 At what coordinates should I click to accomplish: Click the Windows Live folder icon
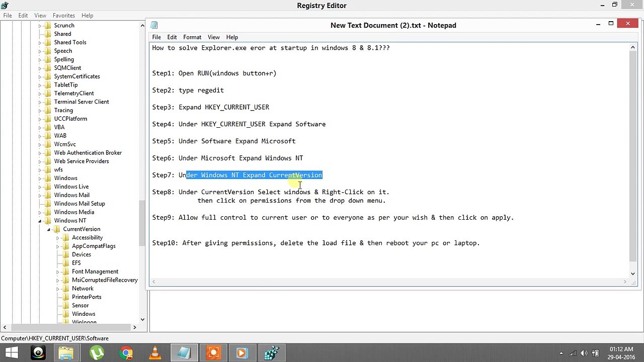[48, 187]
